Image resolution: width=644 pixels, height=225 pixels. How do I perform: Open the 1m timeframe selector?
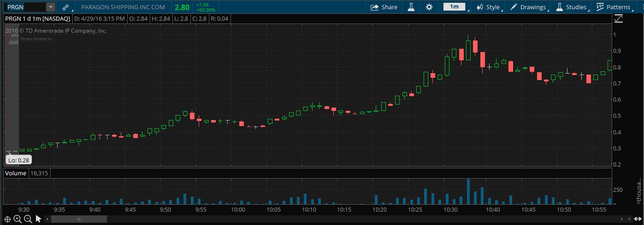coord(455,7)
